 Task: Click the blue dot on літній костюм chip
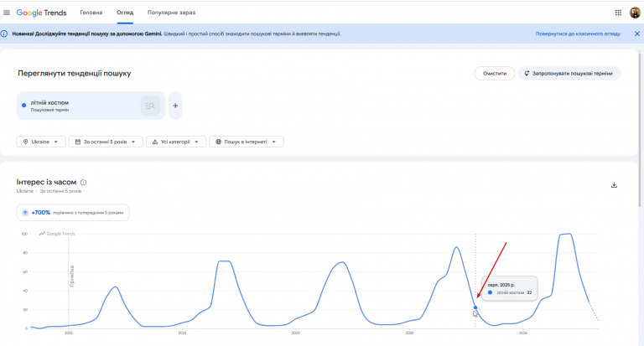pos(23,106)
